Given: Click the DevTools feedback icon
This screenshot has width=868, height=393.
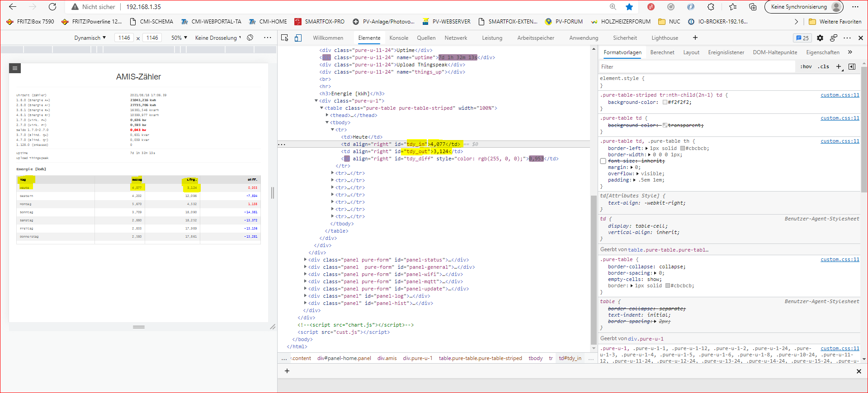Looking at the screenshot, I should point(834,38).
